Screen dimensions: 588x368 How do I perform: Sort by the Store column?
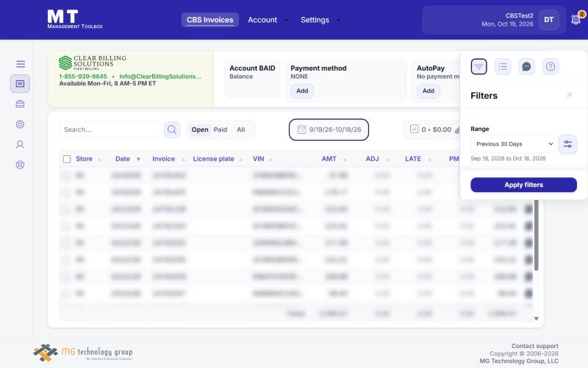point(84,159)
